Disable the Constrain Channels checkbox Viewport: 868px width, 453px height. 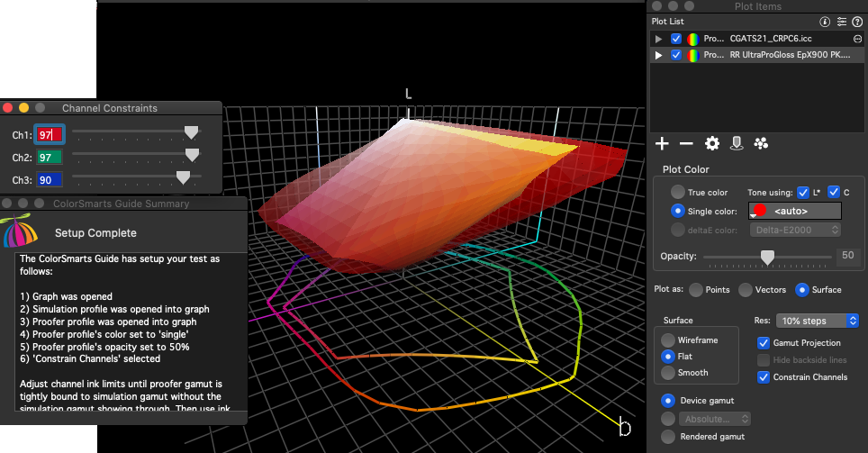764,376
